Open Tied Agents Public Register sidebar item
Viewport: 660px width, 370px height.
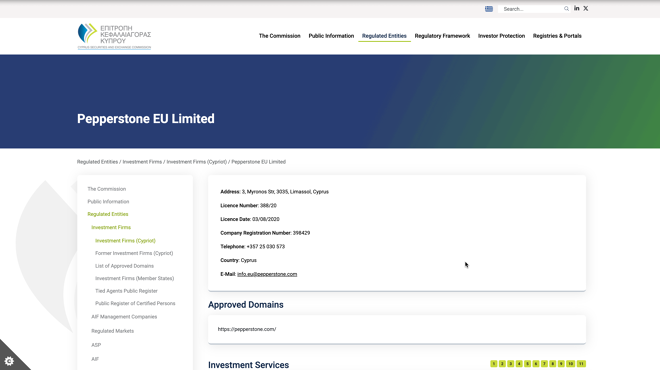click(126, 291)
